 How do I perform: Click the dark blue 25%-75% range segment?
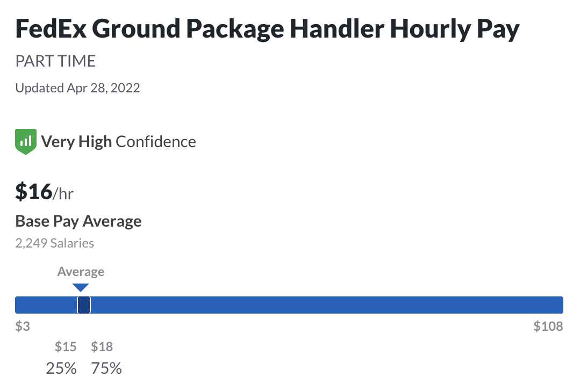pos(84,305)
